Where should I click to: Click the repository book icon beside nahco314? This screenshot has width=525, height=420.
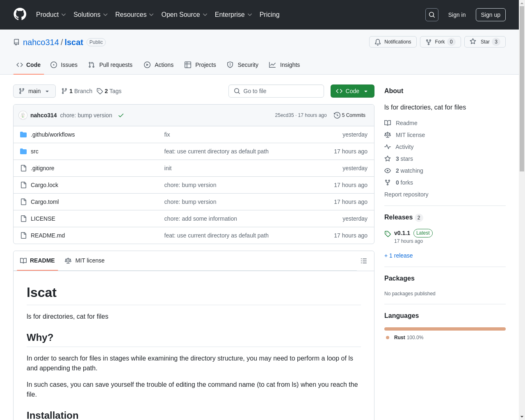16,42
